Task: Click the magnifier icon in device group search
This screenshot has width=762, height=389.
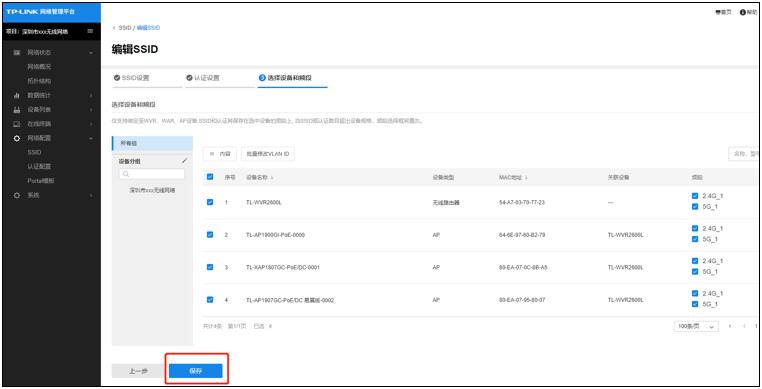Action: [x=126, y=174]
